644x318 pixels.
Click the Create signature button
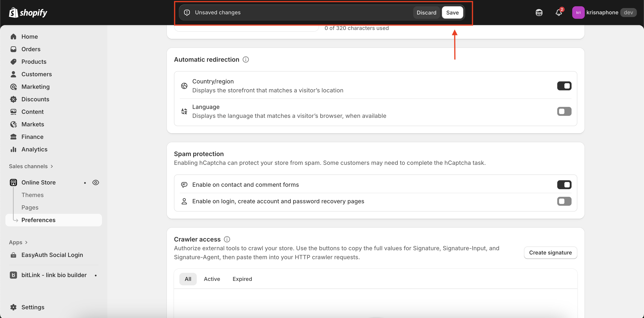550,252
